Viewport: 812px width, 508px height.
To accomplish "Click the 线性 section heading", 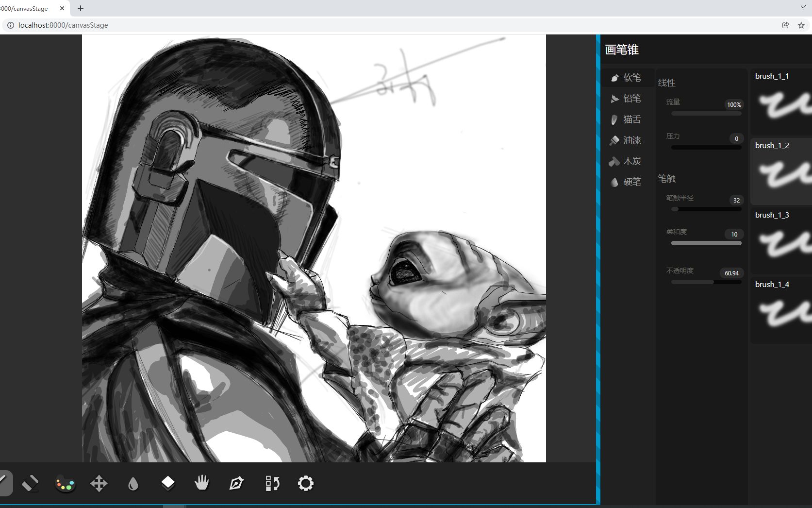I will [666, 83].
